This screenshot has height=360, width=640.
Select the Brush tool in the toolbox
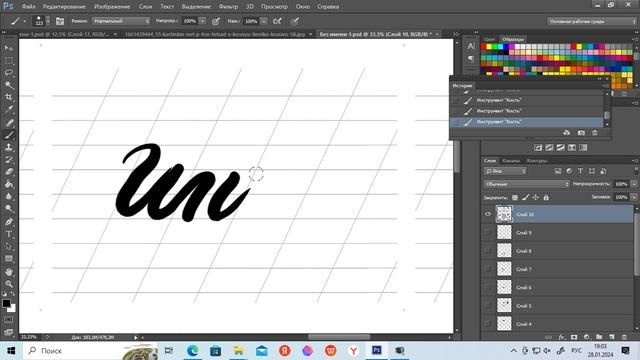(9, 135)
